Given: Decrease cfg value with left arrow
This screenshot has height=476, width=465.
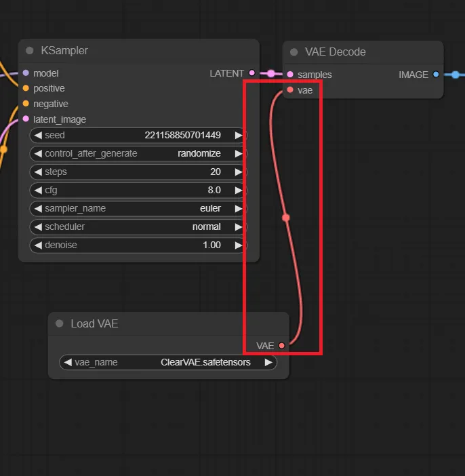Looking at the screenshot, I should pos(39,191).
